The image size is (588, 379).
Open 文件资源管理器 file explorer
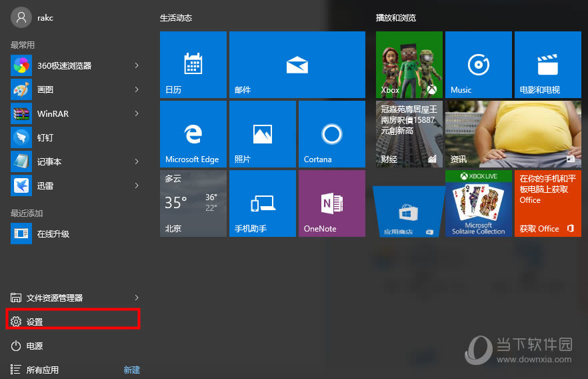click(47, 298)
